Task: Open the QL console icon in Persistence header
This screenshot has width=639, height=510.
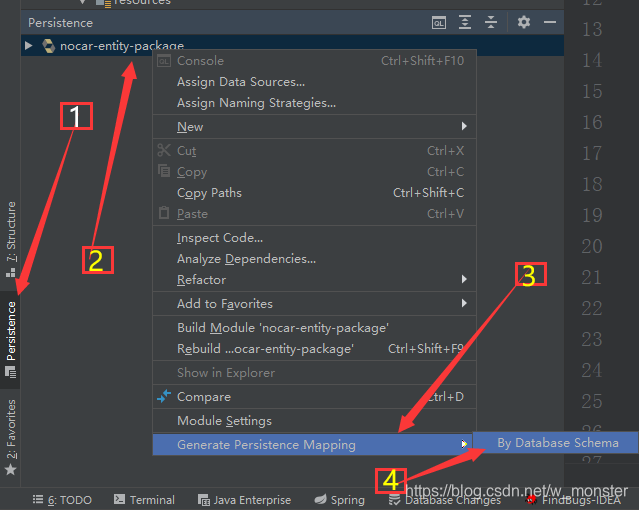Action: [x=438, y=22]
